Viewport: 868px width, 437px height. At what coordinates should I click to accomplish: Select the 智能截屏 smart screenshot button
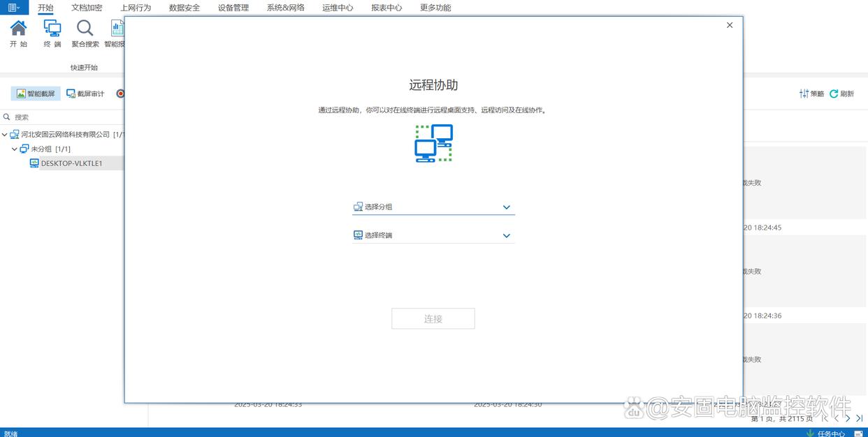pyautogui.click(x=36, y=94)
